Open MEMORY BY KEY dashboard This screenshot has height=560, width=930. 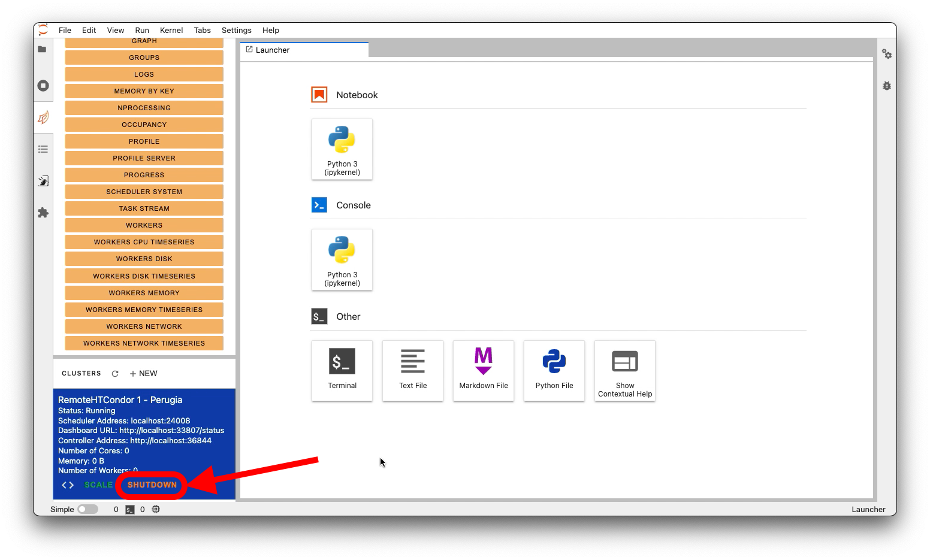(x=144, y=91)
